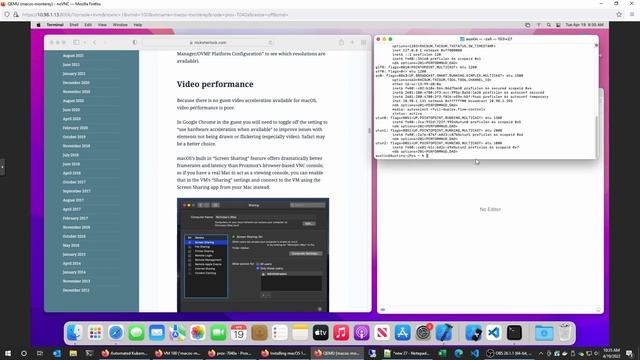Open Windows Start button

click(8, 353)
